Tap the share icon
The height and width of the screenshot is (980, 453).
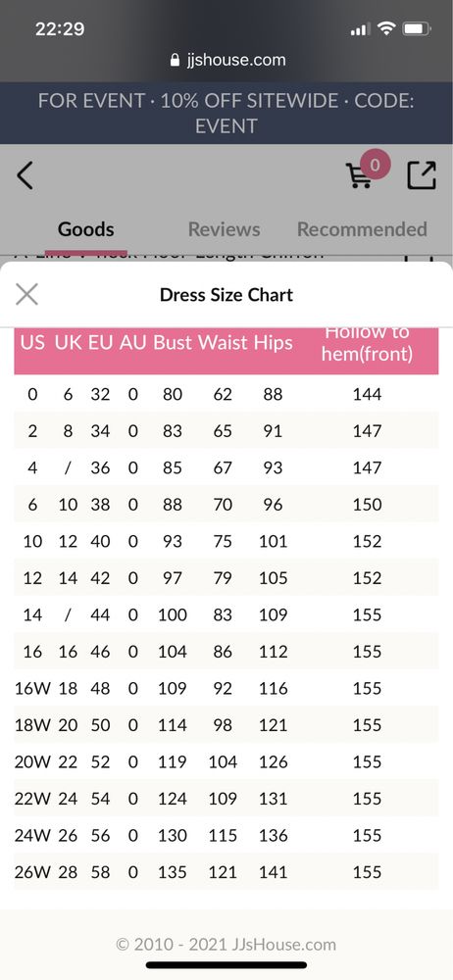pyautogui.click(x=421, y=175)
